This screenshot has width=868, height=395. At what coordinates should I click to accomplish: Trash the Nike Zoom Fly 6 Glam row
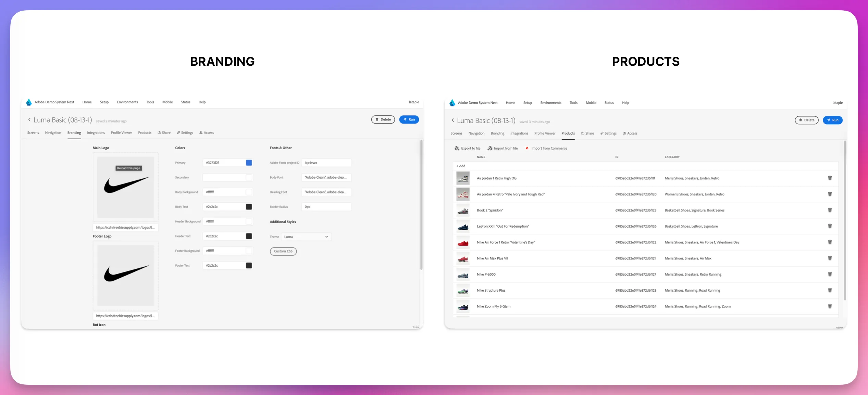(830, 306)
